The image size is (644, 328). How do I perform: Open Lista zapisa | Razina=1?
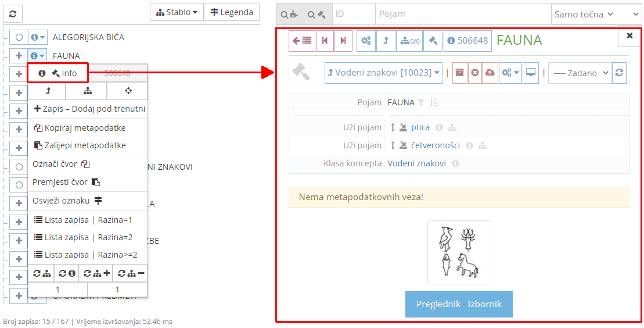(x=88, y=220)
